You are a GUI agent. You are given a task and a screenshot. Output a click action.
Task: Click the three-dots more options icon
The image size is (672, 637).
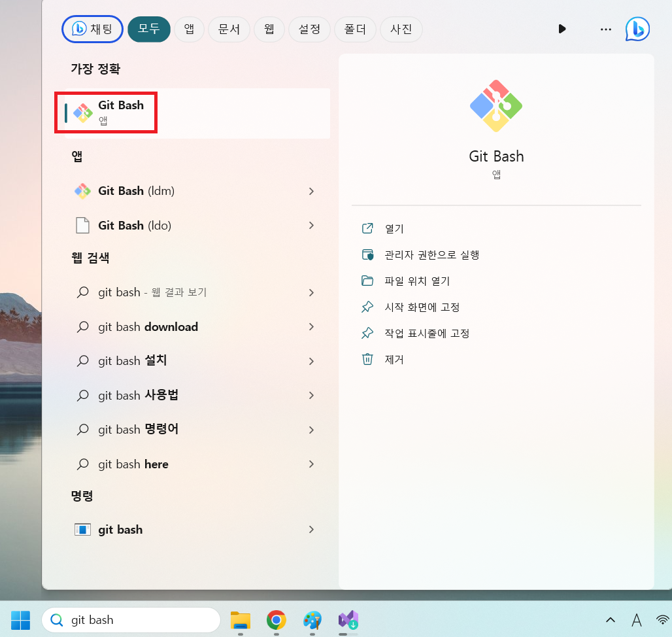coord(605,29)
